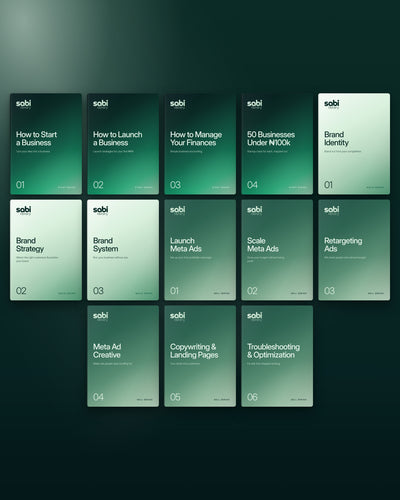Screen dimensions: 400x500
Task: Open the Troubleshooting & Optimization cover
Action: (x=277, y=356)
